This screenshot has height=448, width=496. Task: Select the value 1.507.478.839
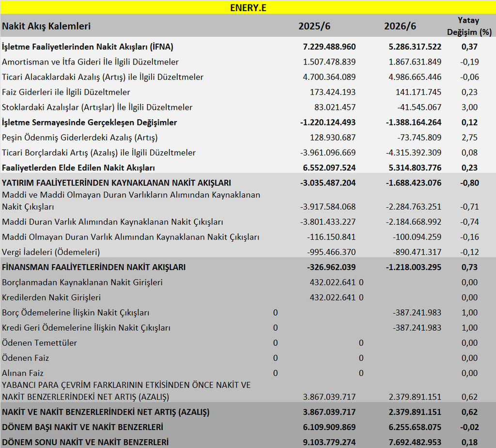tap(329, 62)
